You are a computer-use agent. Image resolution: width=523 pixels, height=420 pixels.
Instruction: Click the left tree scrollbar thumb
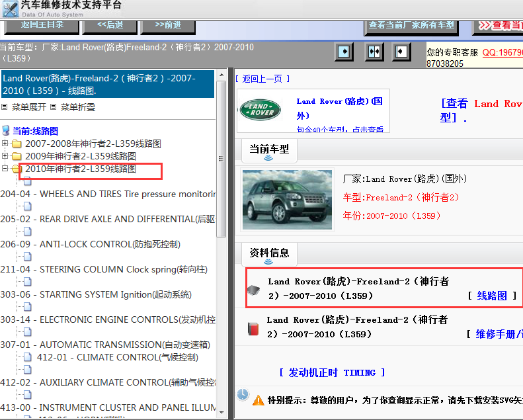coord(221,159)
